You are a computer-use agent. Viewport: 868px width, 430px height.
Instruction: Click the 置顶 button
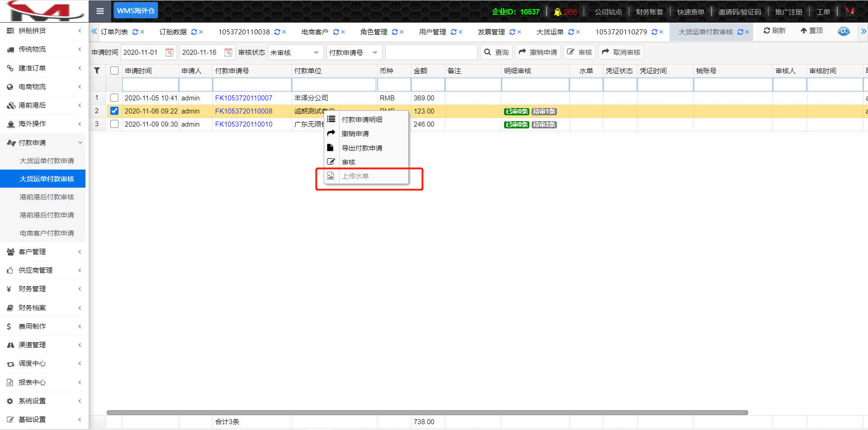click(811, 31)
